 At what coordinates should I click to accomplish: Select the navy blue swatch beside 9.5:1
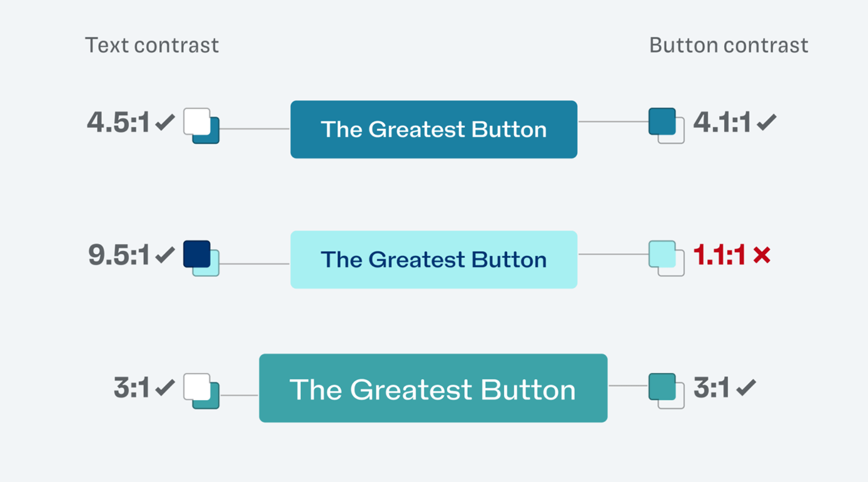point(196,253)
